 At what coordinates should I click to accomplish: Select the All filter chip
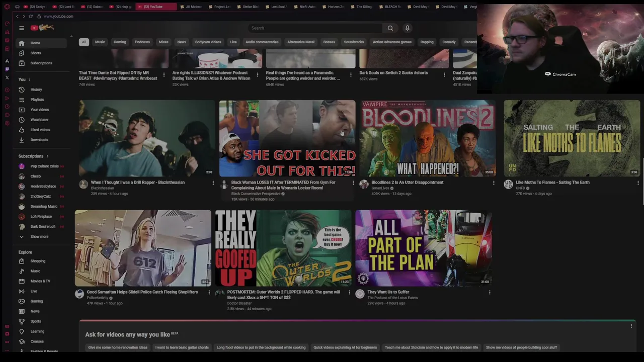[84, 42]
